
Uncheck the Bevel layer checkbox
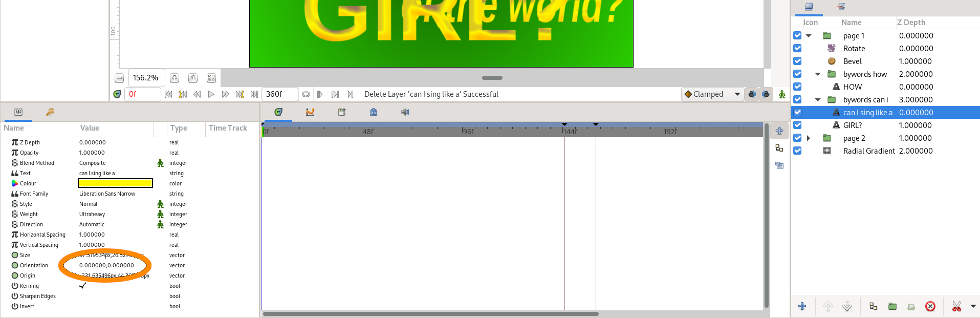(x=797, y=61)
